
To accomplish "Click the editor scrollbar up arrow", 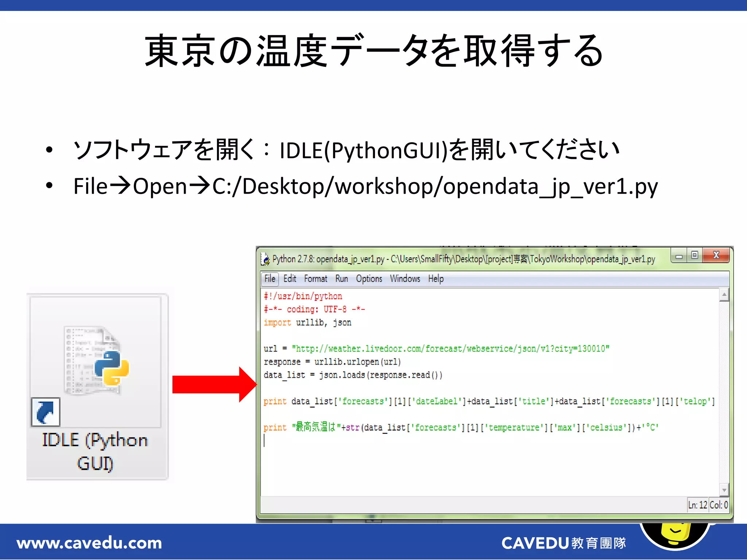I will (724, 294).
